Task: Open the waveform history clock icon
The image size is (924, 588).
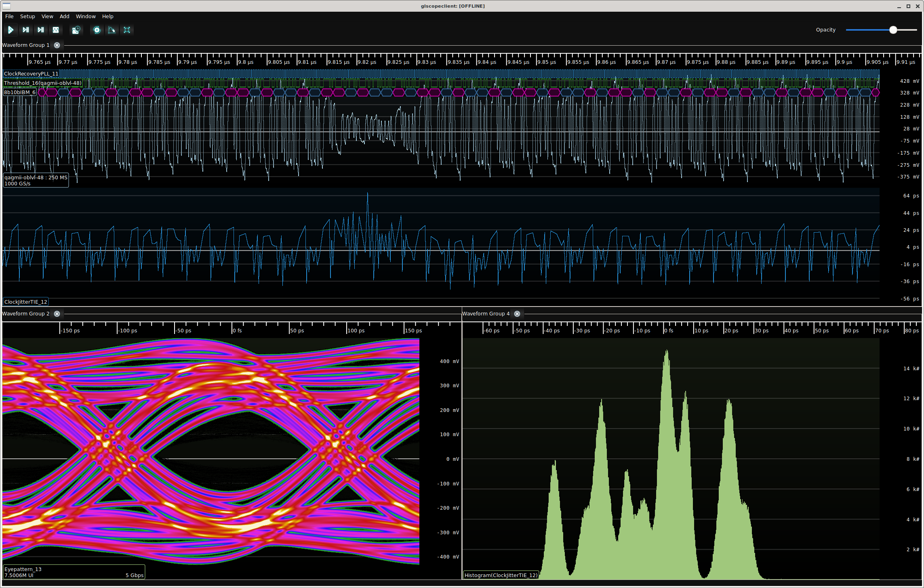Action: point(76,30)
